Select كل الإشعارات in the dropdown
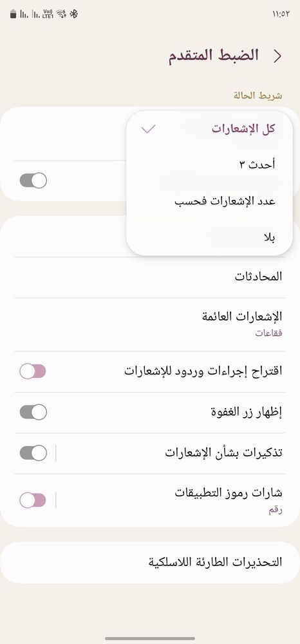Viewport: 300px width, 644px height. pos(209,129)
